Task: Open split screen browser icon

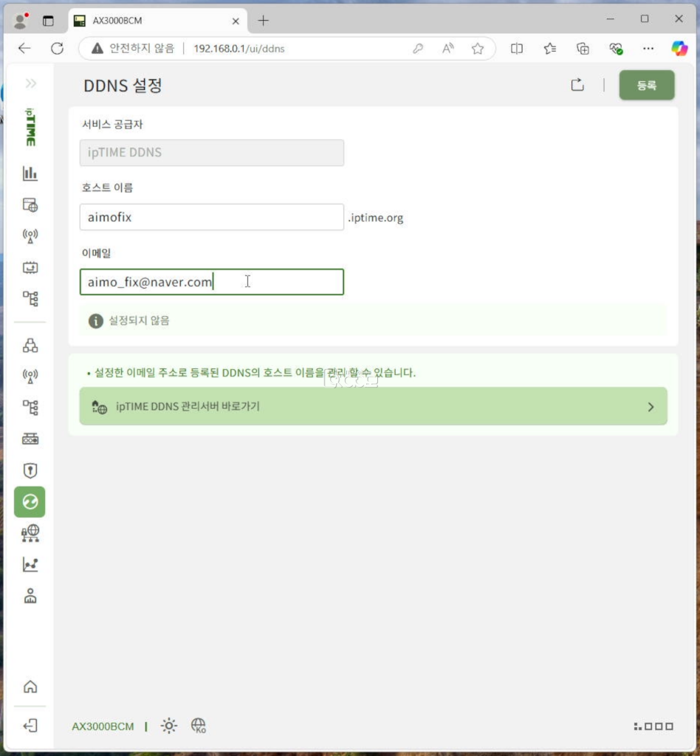Action: pos(517,48)
